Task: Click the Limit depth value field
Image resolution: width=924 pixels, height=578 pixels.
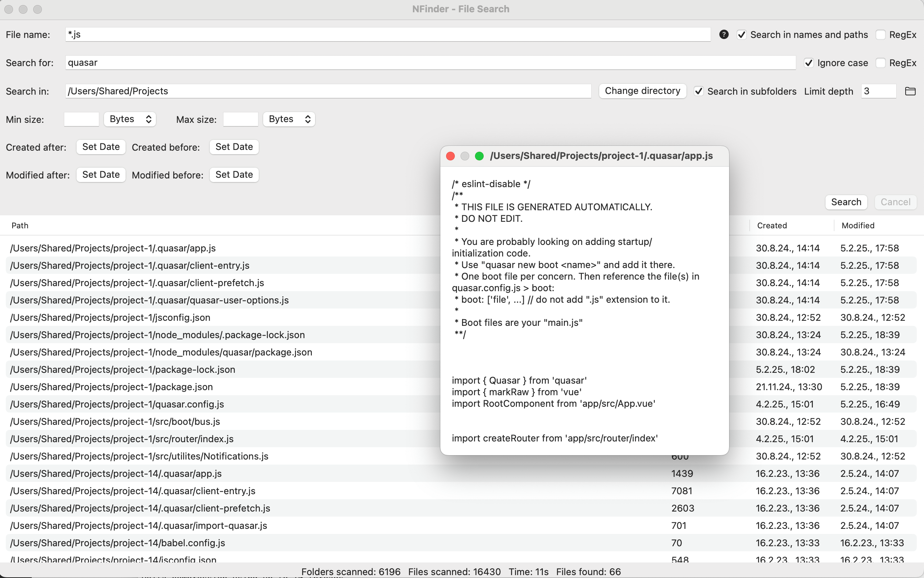Action: pos(879,91)
